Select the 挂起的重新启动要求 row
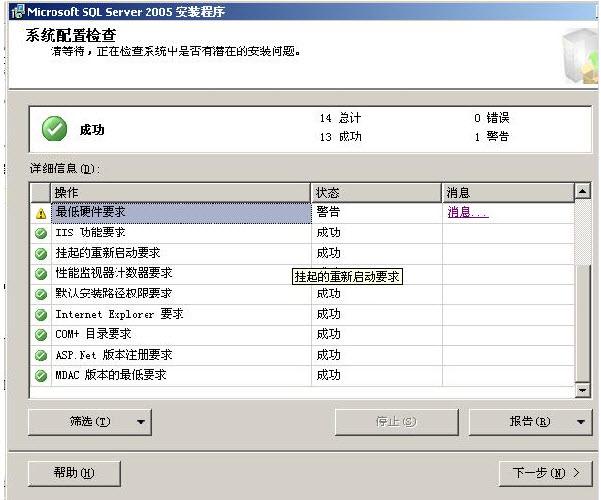The width and height of the screenshot is (601, 500). [302, 253]
